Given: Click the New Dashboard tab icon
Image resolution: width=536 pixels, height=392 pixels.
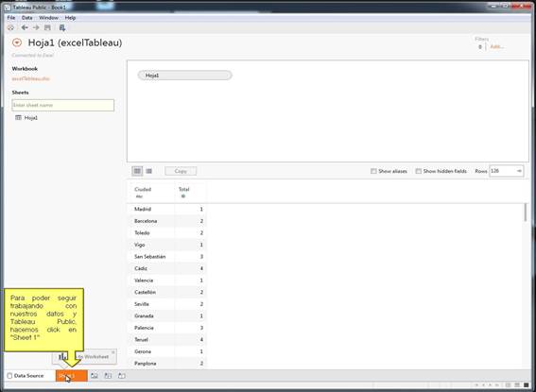Looking at the screenshot, I should click(x=108, y=376).
